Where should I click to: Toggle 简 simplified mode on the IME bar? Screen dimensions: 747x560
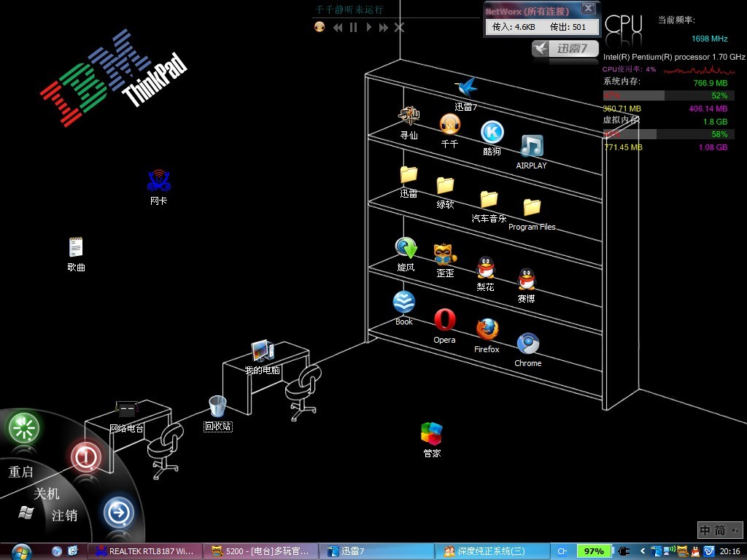point(720,530)
